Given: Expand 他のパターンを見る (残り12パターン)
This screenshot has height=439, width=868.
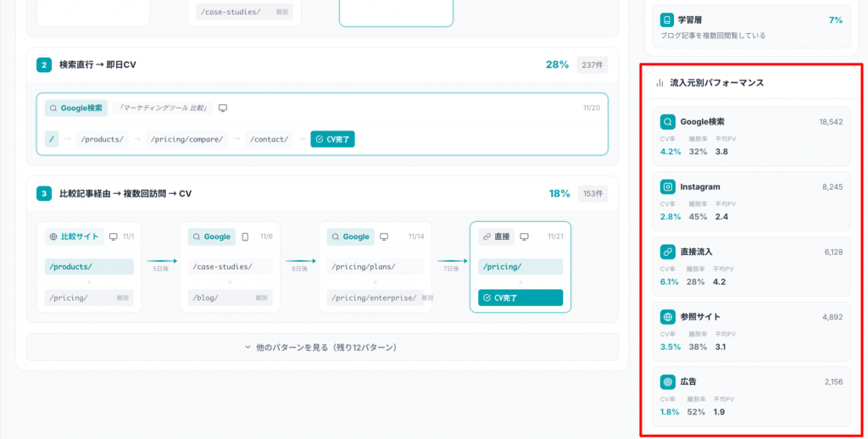Looking at the screenshot, I should click(x=322, y=347).
